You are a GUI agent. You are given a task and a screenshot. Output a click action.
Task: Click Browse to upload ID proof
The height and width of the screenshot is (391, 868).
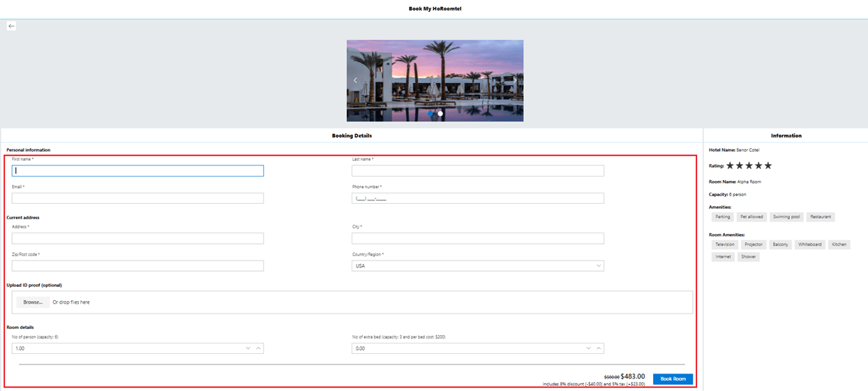[x=33, y=302]
